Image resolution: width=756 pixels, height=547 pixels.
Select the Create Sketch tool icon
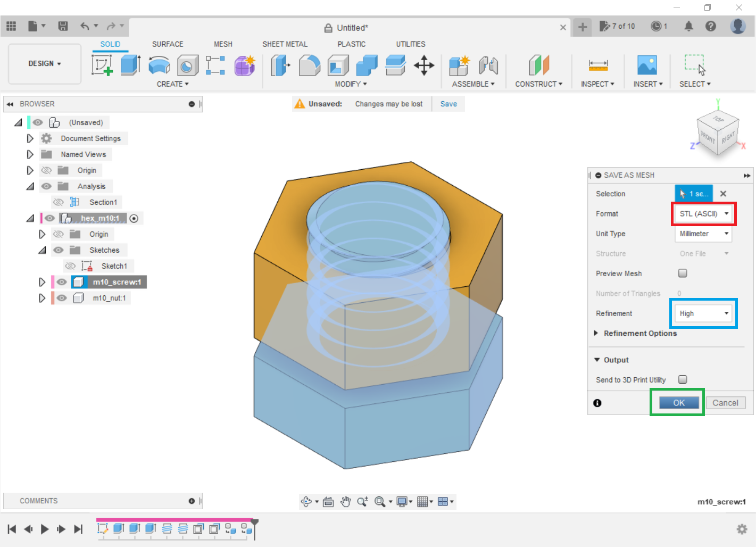click(102, 65)
